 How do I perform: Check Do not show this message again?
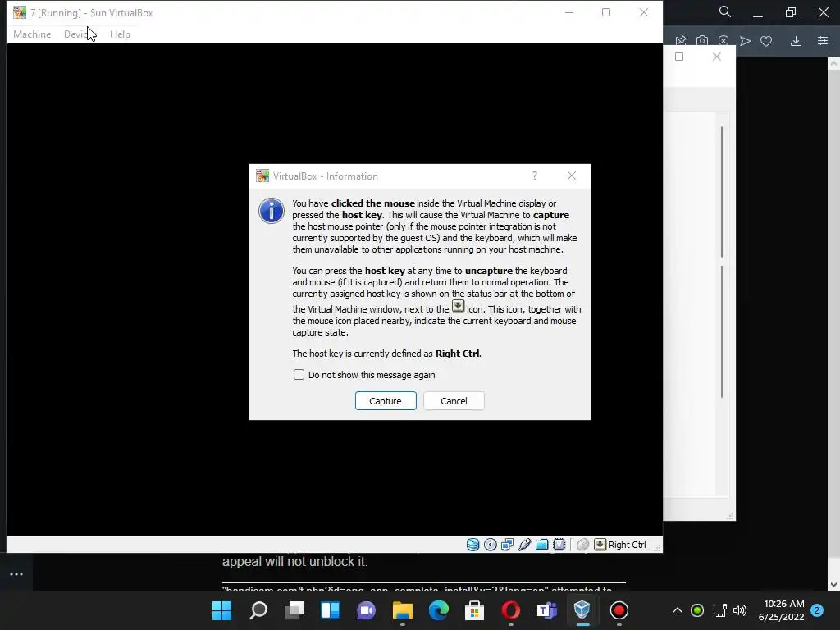299,375
